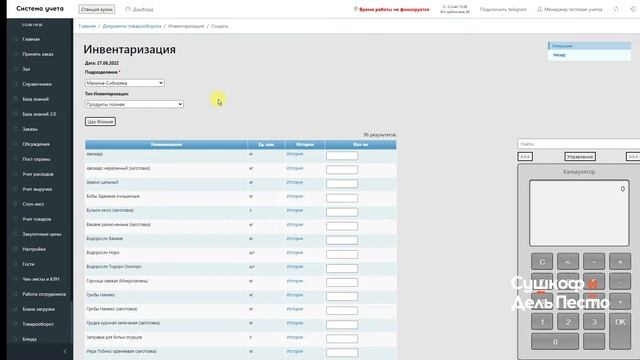Clear the calculator with the C key
The image size is (640, 360).
pyautogui.click(x=542, y=261)
